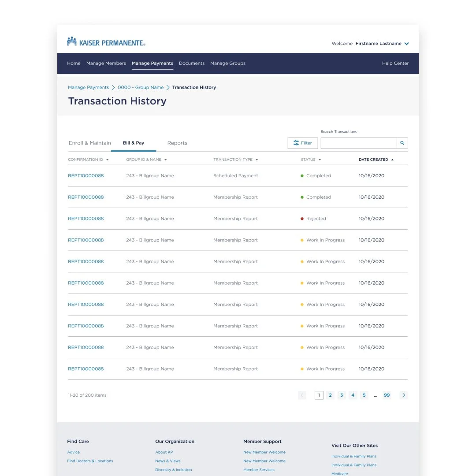476x476 pixels.
Task: Click the 11-20 of 200 items text
Action: pos(87,395)
